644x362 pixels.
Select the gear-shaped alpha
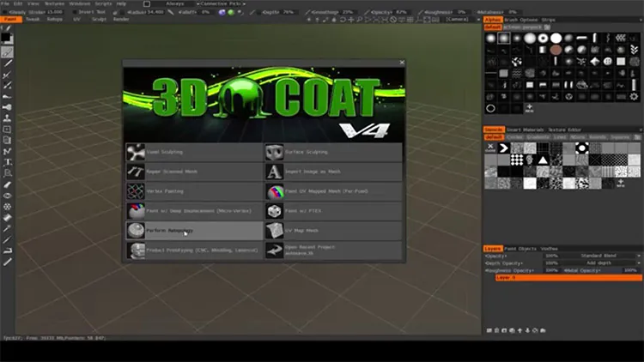(x=635, y=97)
